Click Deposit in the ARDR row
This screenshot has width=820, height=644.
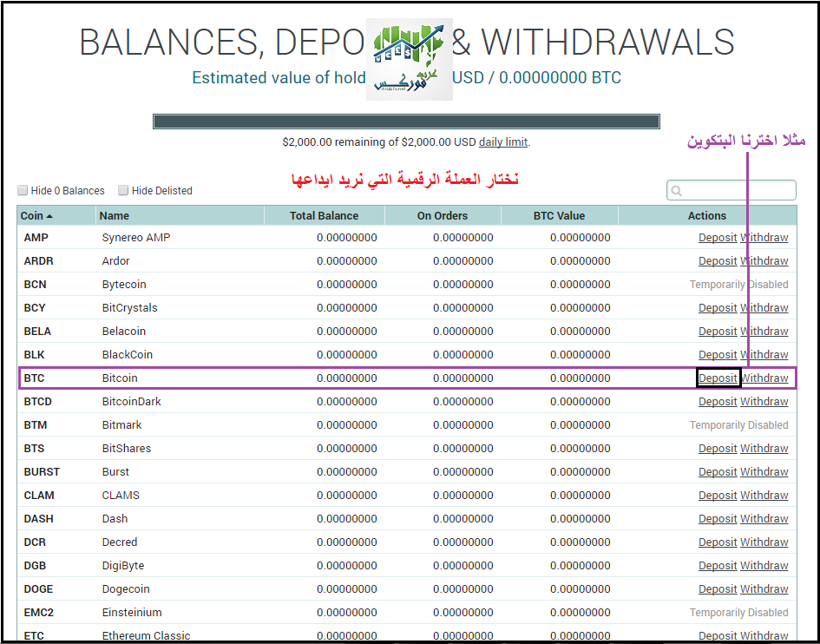tap(718, 261)
